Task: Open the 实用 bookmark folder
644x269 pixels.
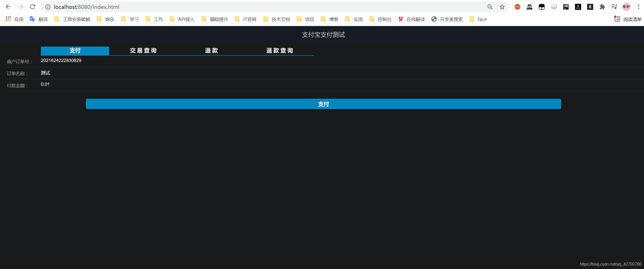Action: [x=354, y=19]
